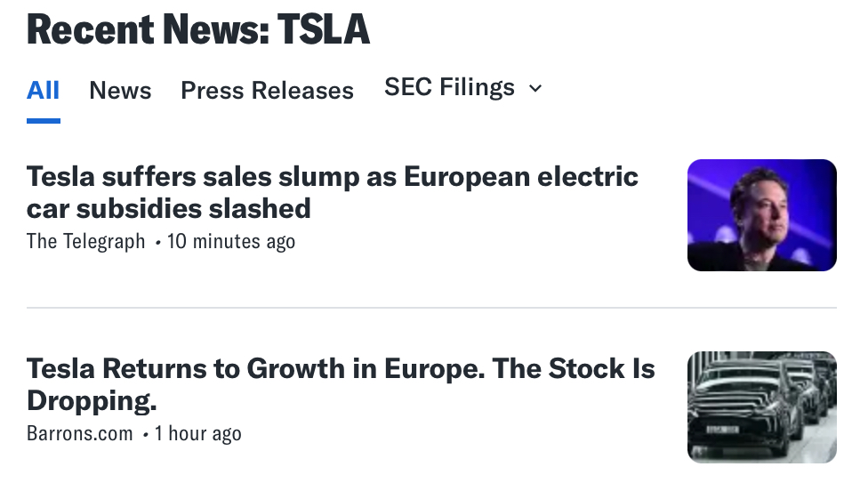868x491 pixels.
Task: Click the divider line between the stories
Action: [431, 308]
